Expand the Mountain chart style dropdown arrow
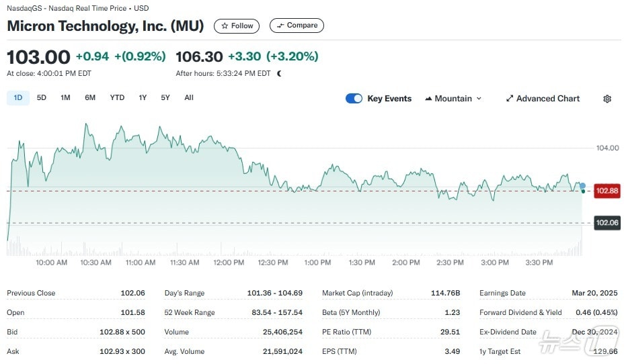This screenshot has width=626, height=364. [x=479, y=99]
